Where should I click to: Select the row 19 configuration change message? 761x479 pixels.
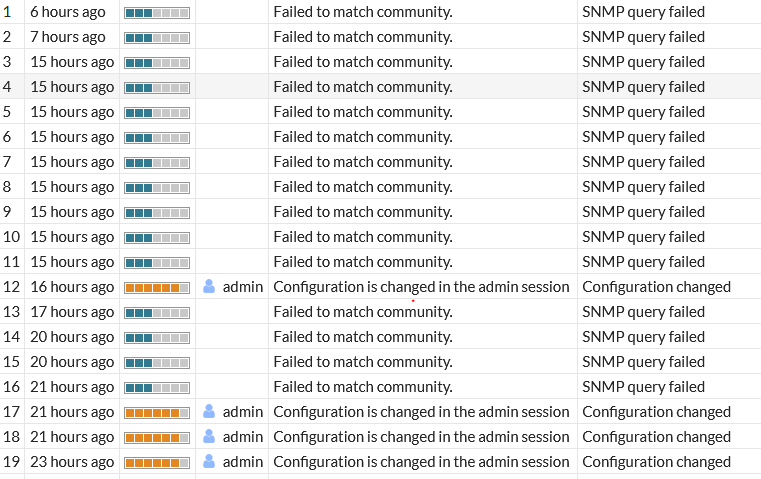coord(421,461)
